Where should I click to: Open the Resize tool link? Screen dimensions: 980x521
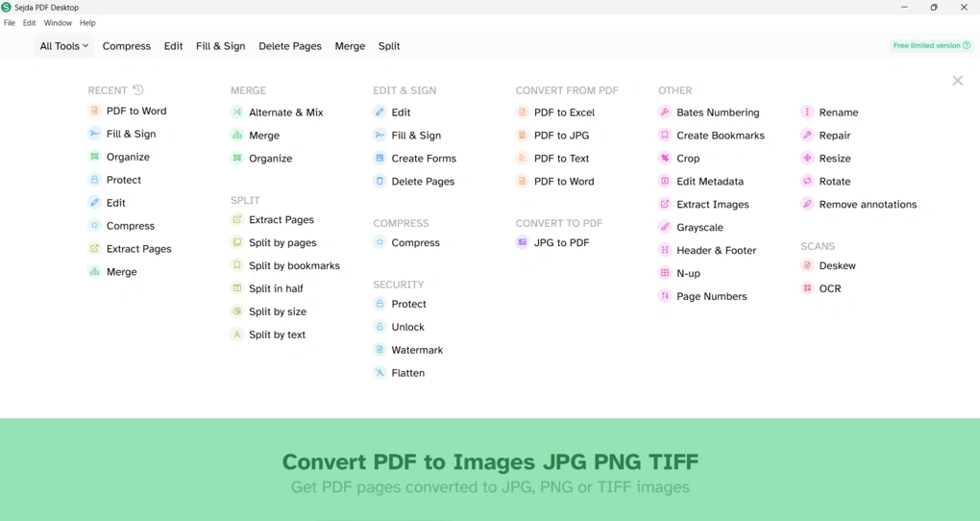click(835, 159)
